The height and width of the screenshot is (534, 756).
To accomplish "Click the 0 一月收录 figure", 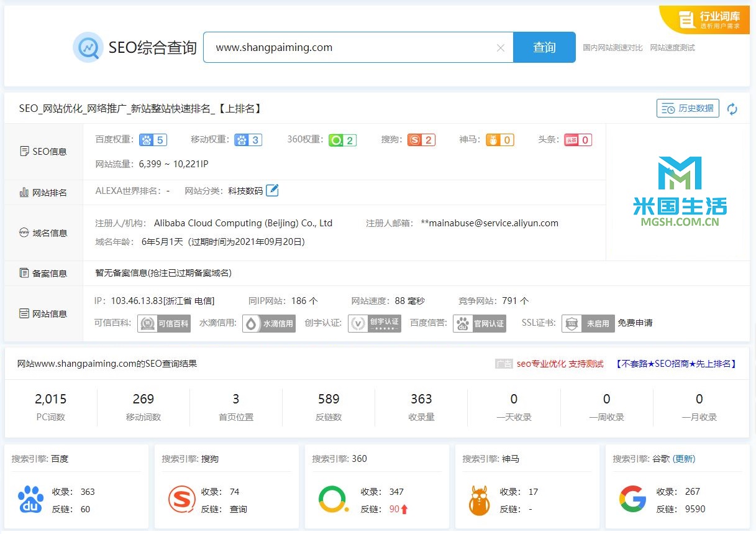I will [x=699, y=399].
